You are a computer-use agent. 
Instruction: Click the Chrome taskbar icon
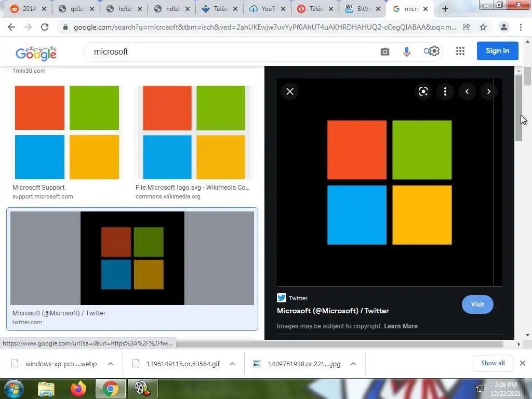click(110, 389)
